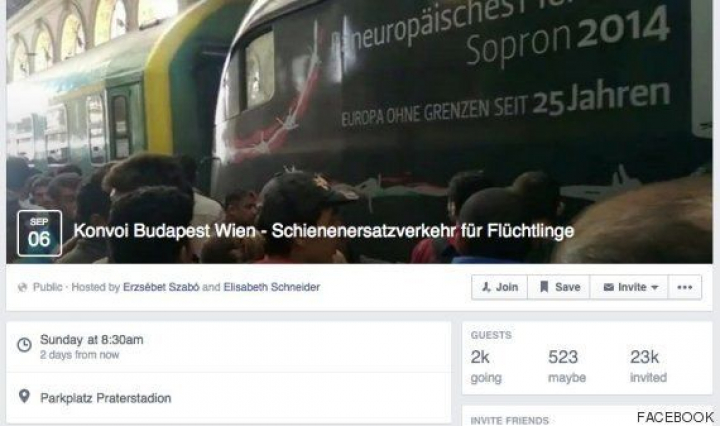Click the bookmark icon on Save
Screen dimensions: 720x426
click(544, 287)
